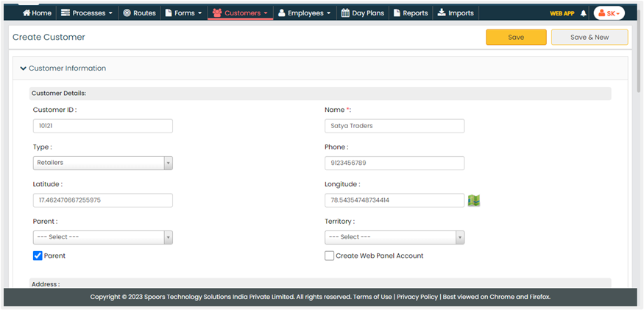Click the Save & New button
The width and height of the screenshot is (644, 310).
pos(589,38)
